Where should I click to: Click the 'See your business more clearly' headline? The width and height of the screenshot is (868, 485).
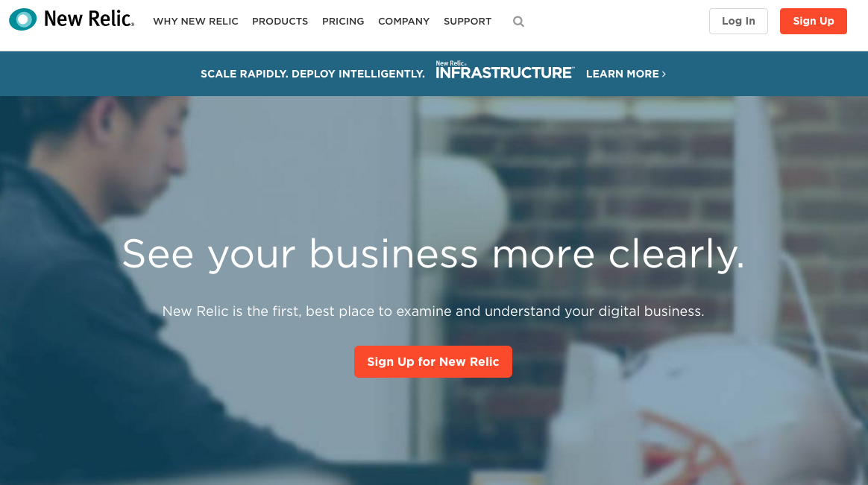tap(433, 254)
